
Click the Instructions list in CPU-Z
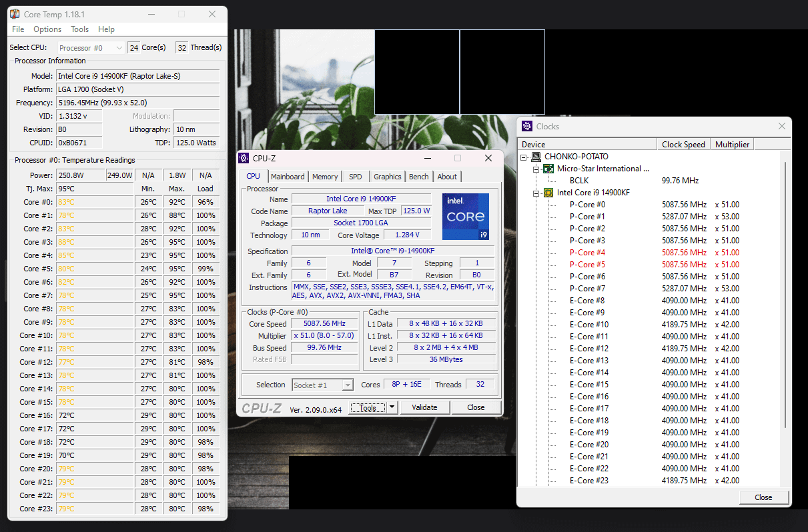(393, 291)
